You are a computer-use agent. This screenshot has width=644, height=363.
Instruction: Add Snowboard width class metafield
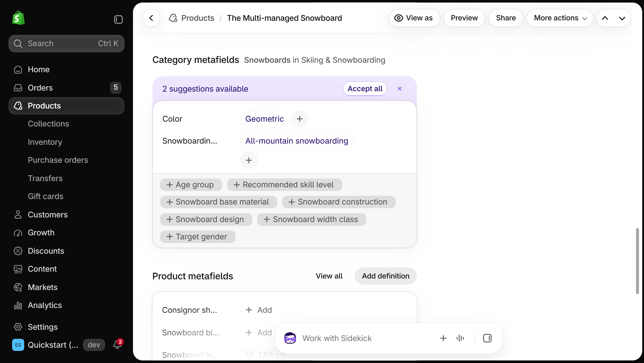312,219
